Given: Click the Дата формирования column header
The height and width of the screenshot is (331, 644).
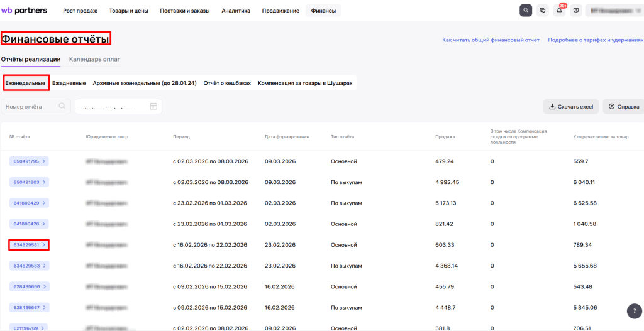Looking at the screenshot, I should pos(287,136).
